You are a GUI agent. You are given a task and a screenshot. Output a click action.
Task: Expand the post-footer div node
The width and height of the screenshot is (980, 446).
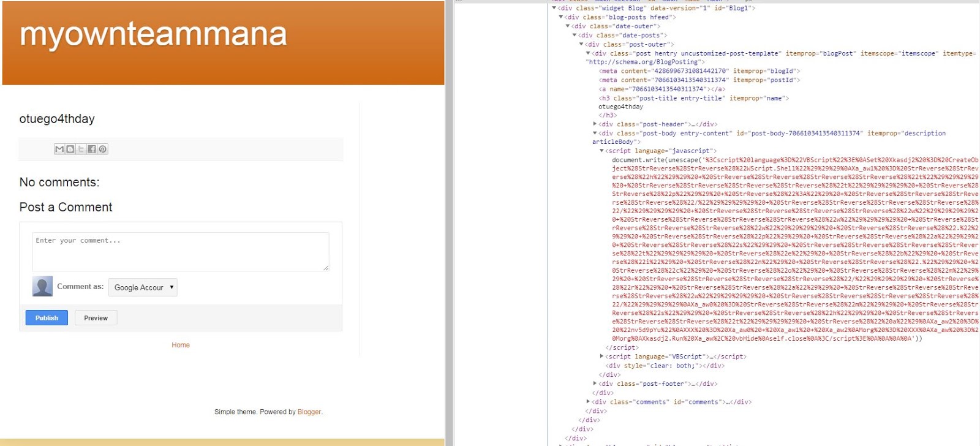coord(595,384)
